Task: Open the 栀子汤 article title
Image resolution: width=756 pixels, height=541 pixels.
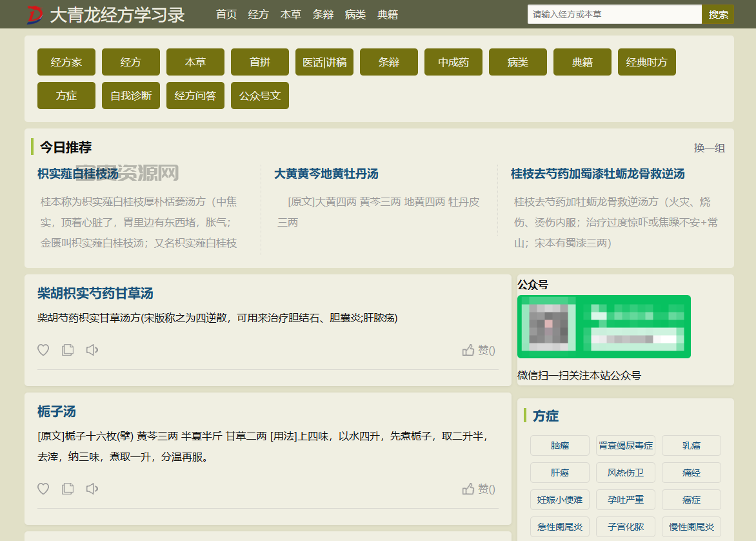Action: coord(57,412)
